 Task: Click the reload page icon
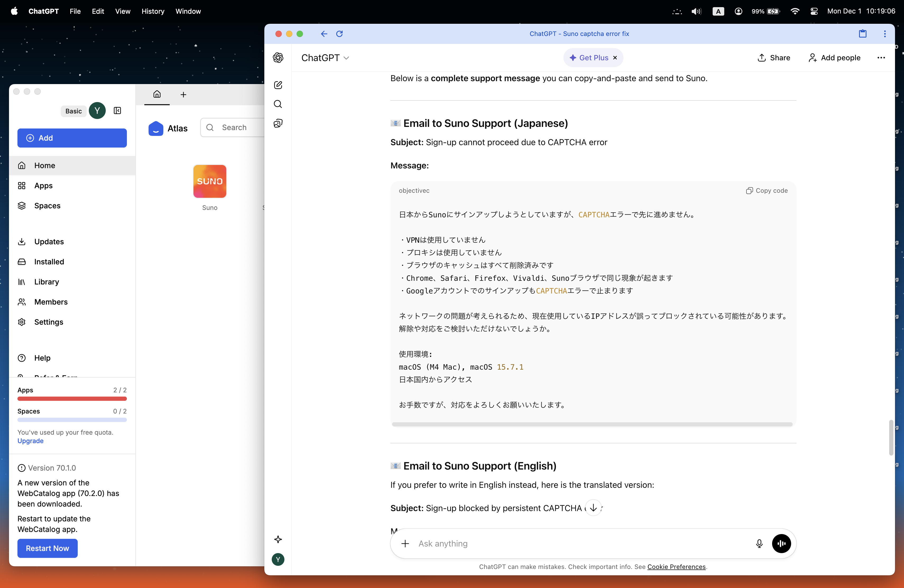[x=340, y=34]
